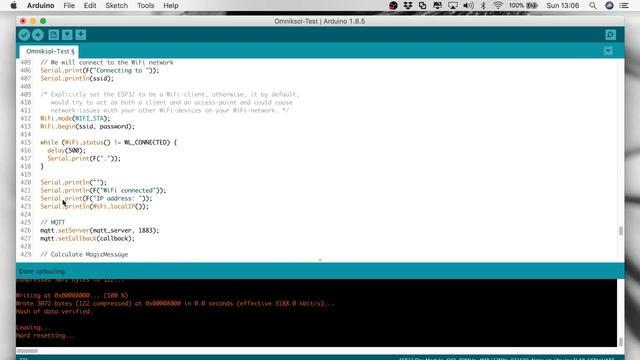
Task: Open the Tools menu
Action: [x=145, y=5]
